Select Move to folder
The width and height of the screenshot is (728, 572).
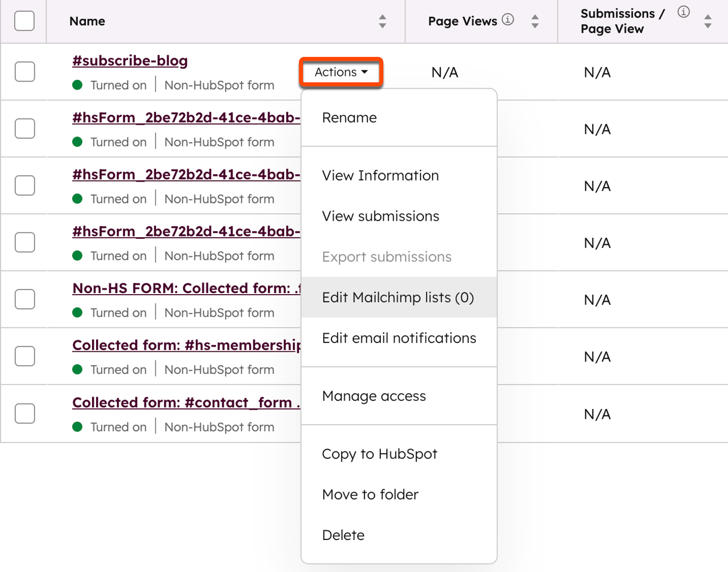click(370, 495)
